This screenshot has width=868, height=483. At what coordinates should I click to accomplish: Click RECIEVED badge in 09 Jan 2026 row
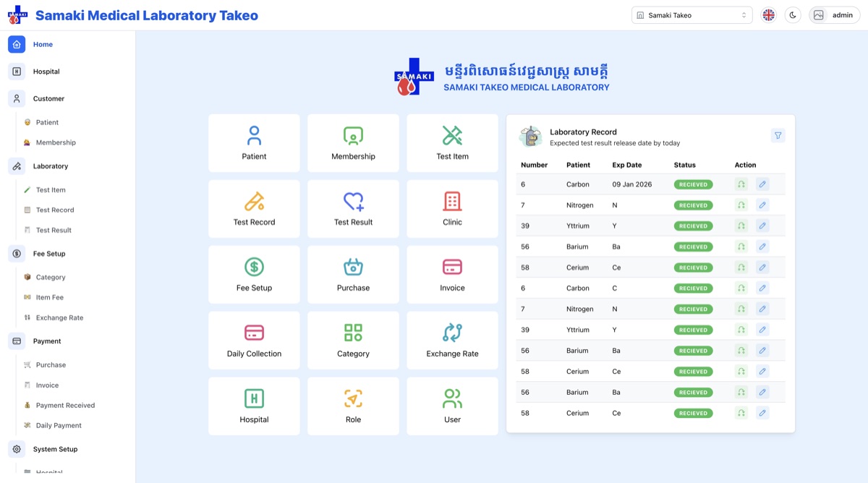click(x=693, y=184)
